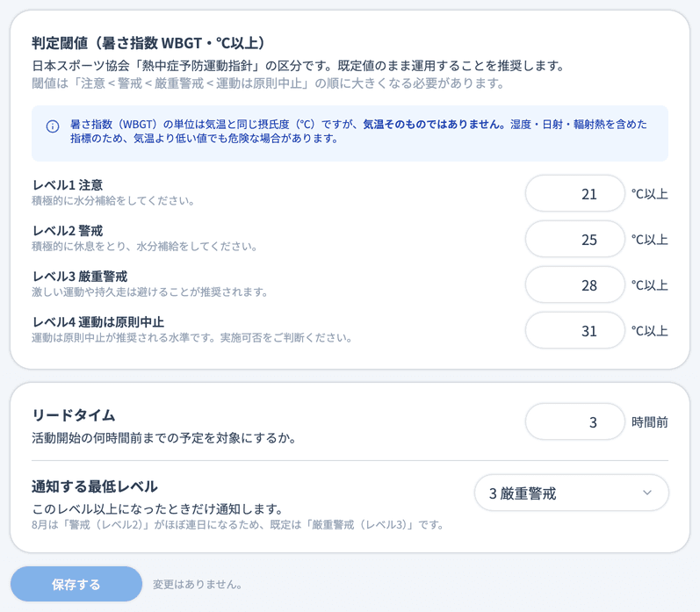
Task: Click the レベル3 厳重警戒 label
Action: click(x=80, y=277)
